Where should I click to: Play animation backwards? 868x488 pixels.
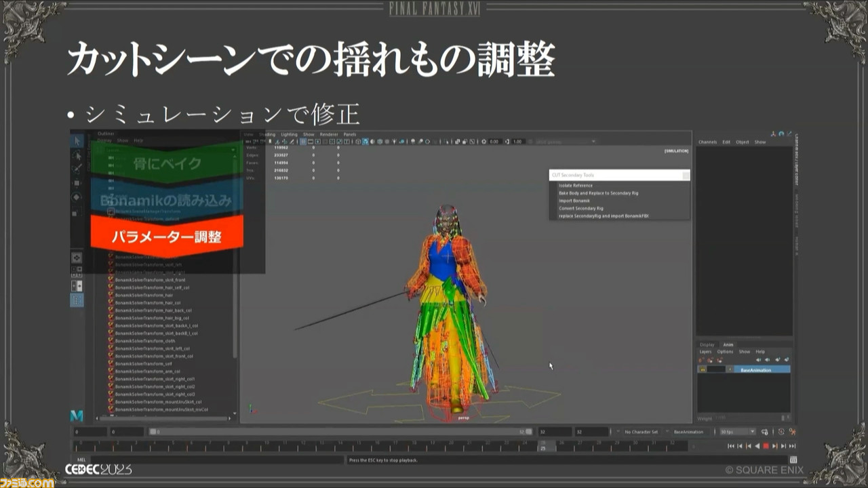757,446
